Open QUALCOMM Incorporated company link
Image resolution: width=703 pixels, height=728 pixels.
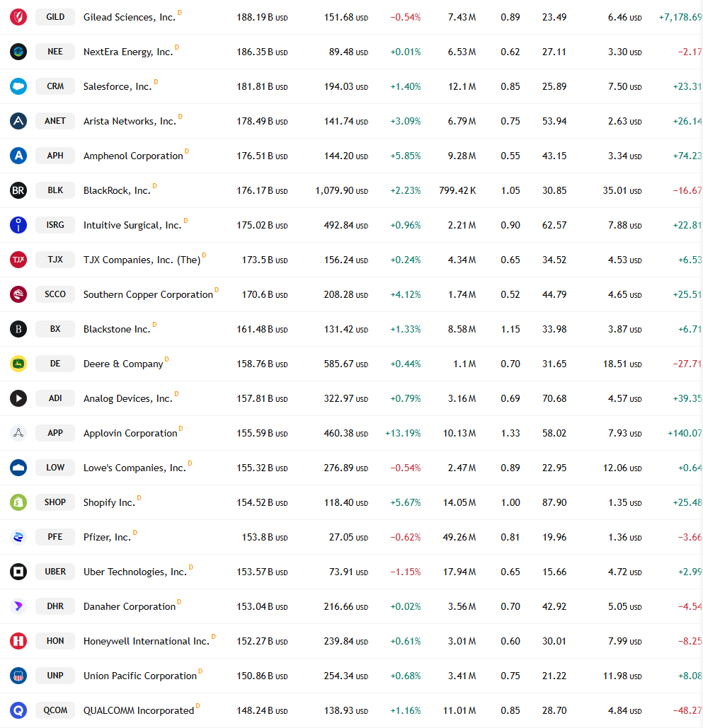(139, 711)
